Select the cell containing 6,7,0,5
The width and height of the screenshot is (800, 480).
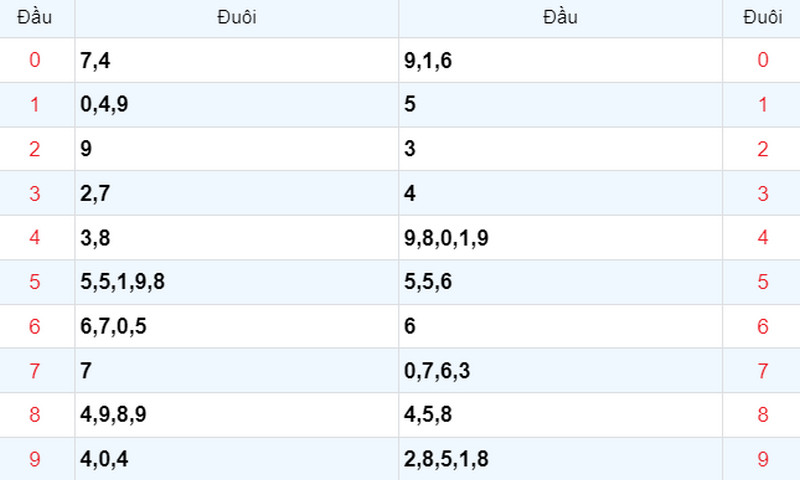click(x=237, y=326)
